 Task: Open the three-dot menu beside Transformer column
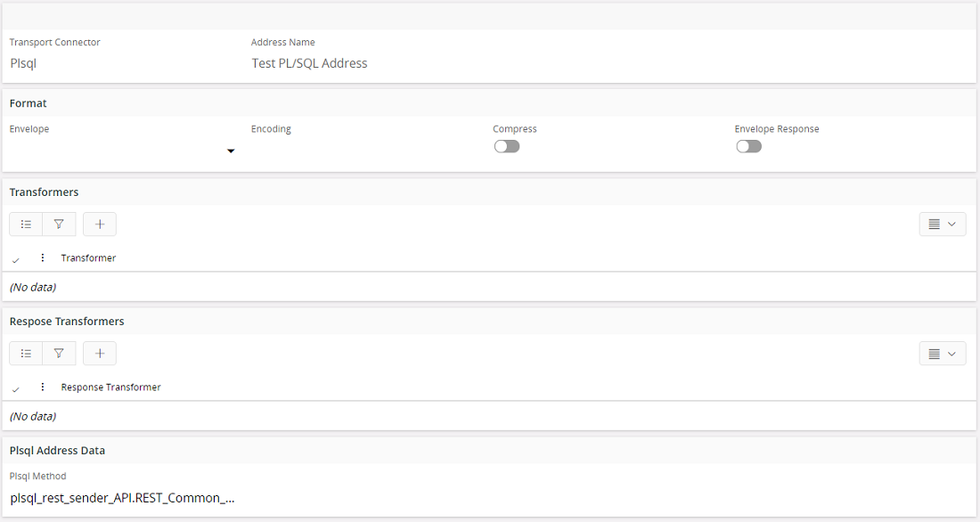tap(42, 258)
